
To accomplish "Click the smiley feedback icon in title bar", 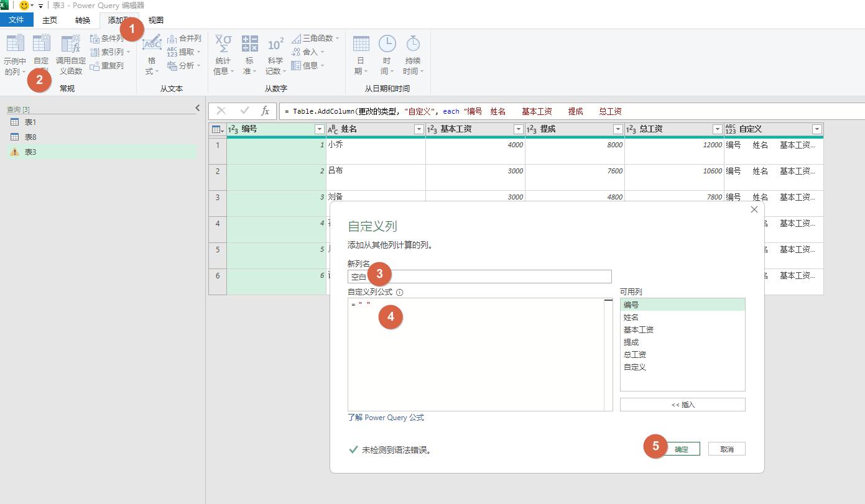I will (23, 5).
